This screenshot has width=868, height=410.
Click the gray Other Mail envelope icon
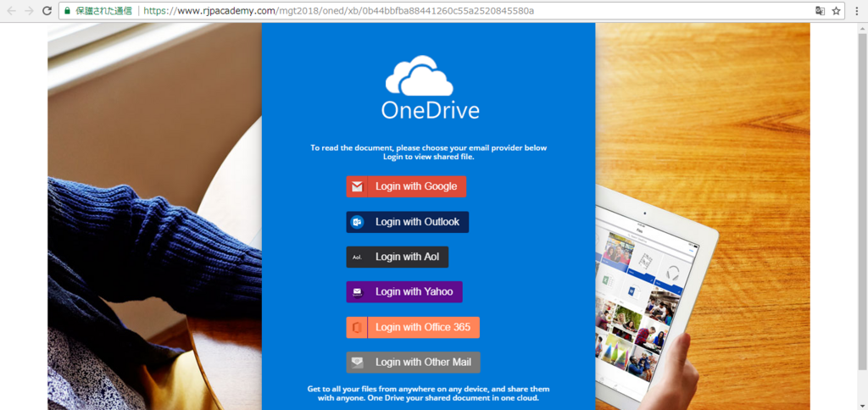pos(357,363)
